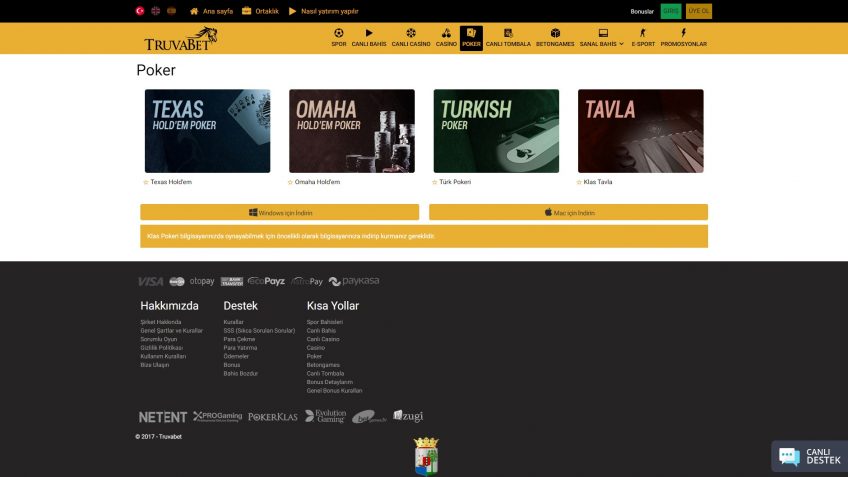Open the Ortaklık briefcase link
The width and height of the screenshot is (848, 477).
coord(260,11)
